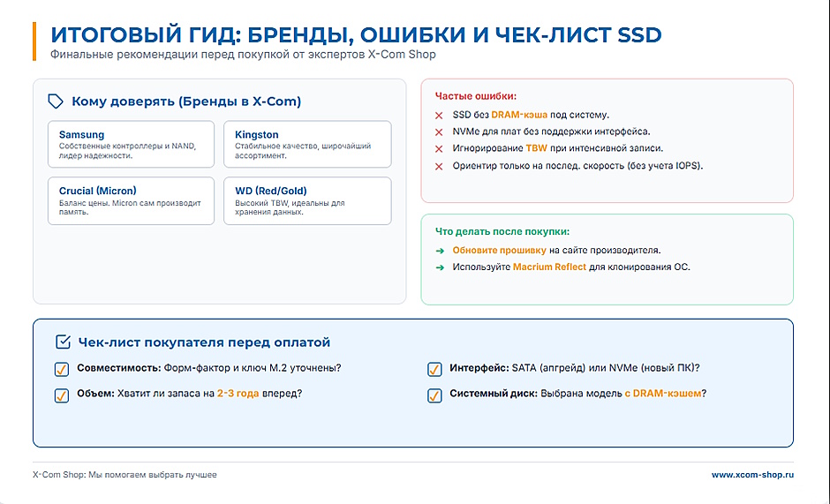Image resolution: width=830 pixels, height=504 pixels.
Task: Toggle the 'Объем' checkbox
Action: point(62,395)
